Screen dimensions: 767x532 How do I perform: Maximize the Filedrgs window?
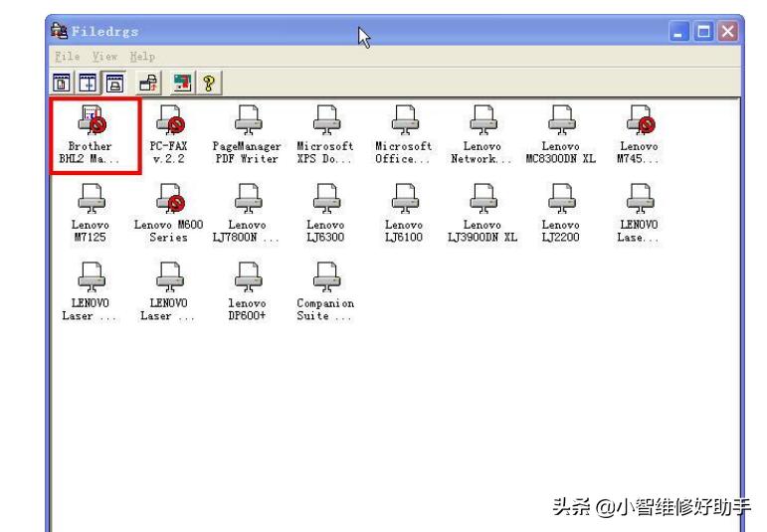tap(703, 31)
